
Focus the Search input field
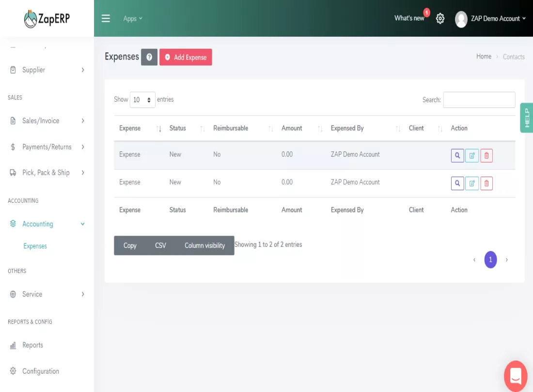click(479, 100)
